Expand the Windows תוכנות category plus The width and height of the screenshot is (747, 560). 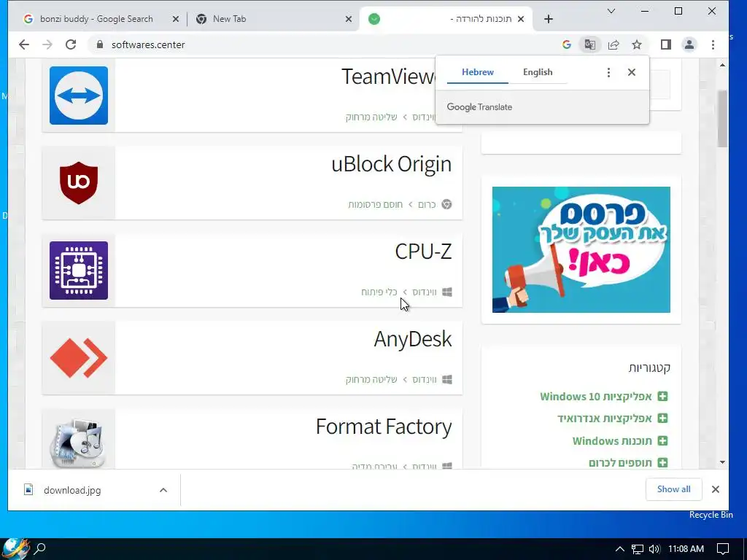click(x=662, y=440)
